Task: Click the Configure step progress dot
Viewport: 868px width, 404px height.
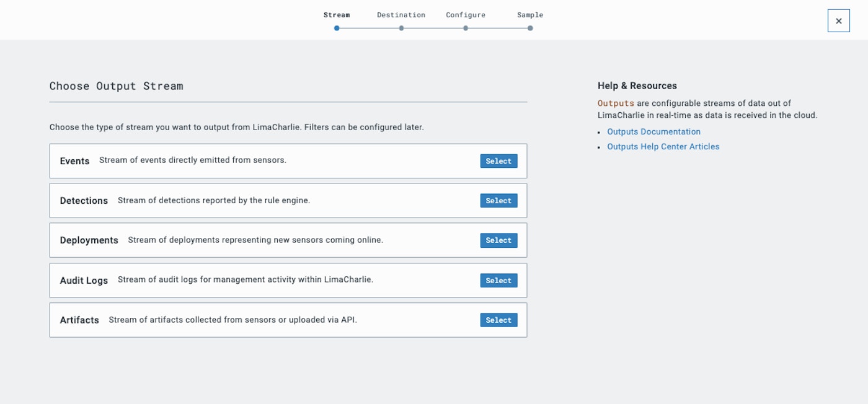Action: [x=466, y=28]
